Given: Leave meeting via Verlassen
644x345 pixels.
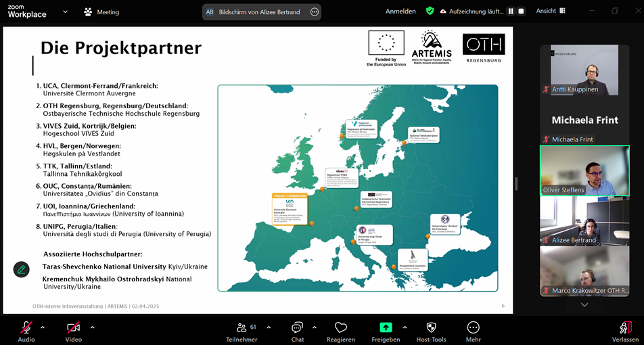Looking at the screenshot, I should 626,331.
